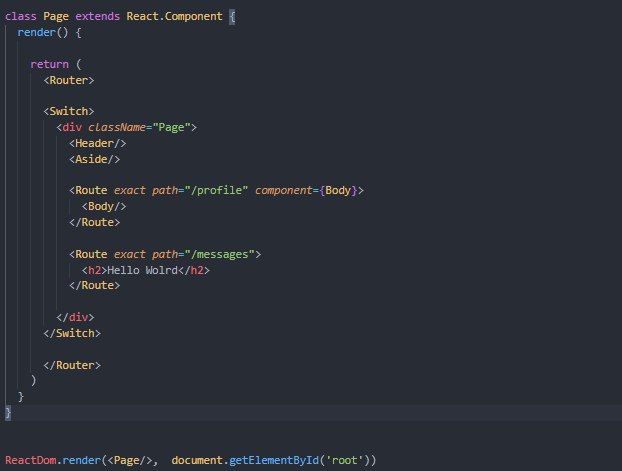Click the 'Hello Wolrd' heading text

[142, 270]
